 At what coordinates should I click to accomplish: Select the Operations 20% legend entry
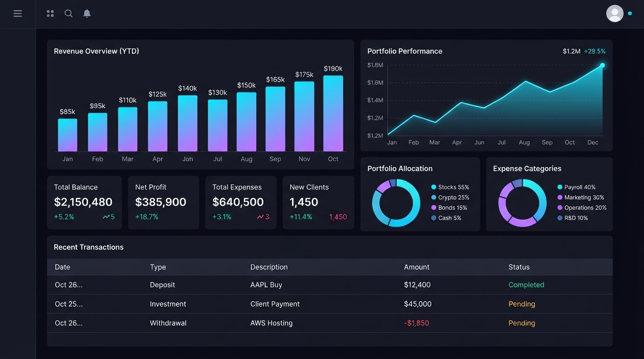(x=582, y=208)
